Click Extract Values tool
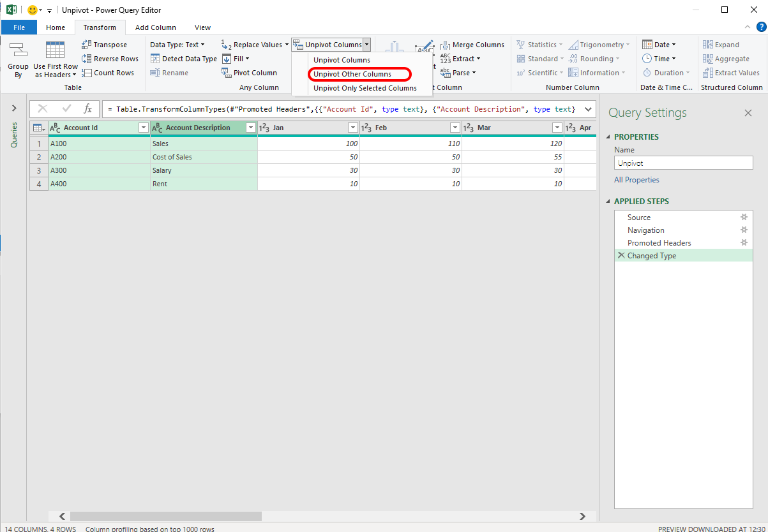This screenshot has height=532, width=768. tap(730, 73)
